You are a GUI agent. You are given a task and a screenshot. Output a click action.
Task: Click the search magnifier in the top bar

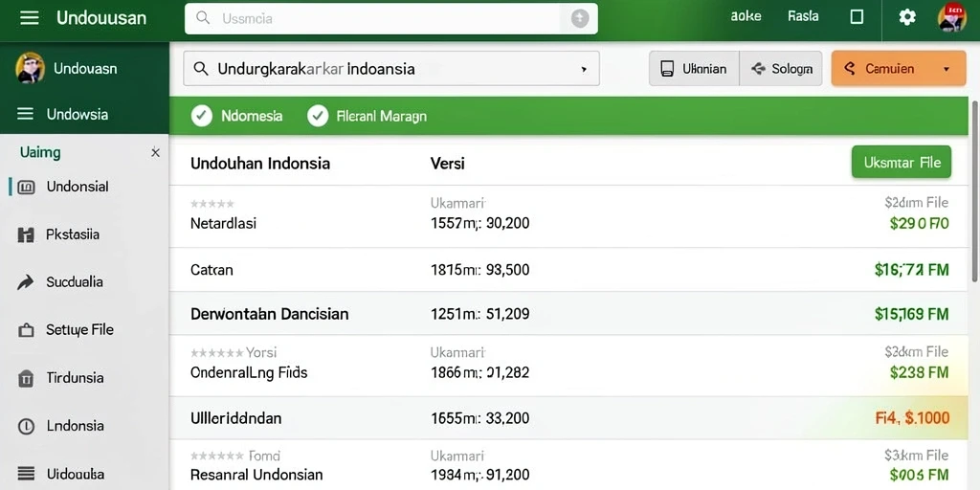pyautogui.click(x=203, y=17)
